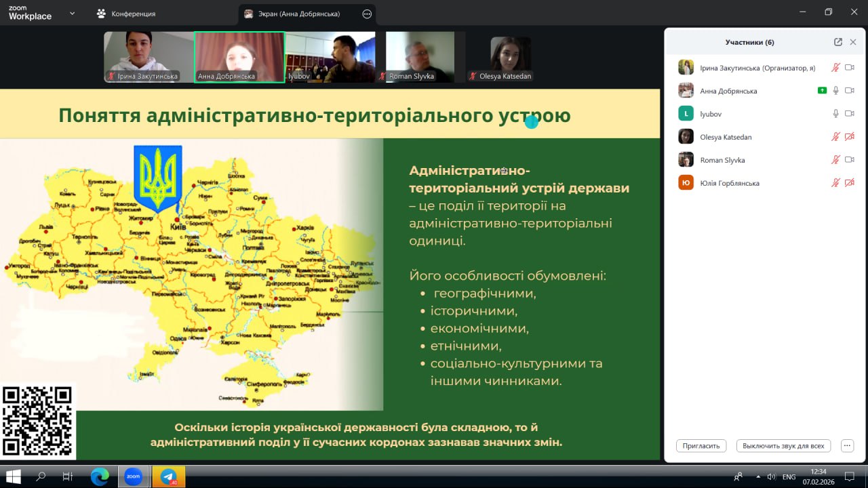Click Выключить звук для всех button

(x=783, y=446)
